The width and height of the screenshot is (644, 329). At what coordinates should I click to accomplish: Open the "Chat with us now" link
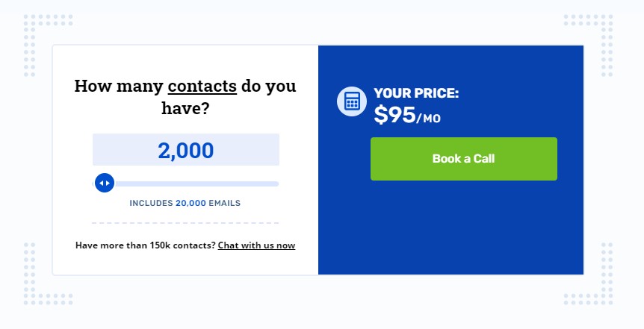pyautogui.click(x=256, y=245)
